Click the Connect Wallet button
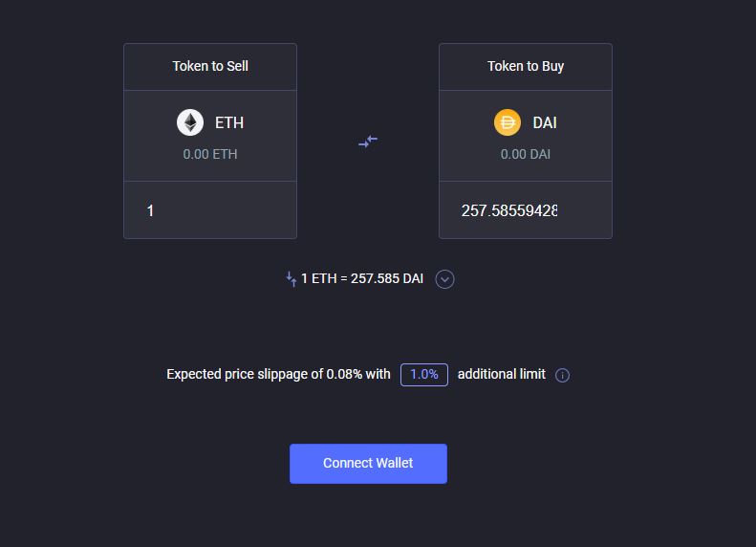The width and height of the screenshot is (756, 547). click(368, 464)
